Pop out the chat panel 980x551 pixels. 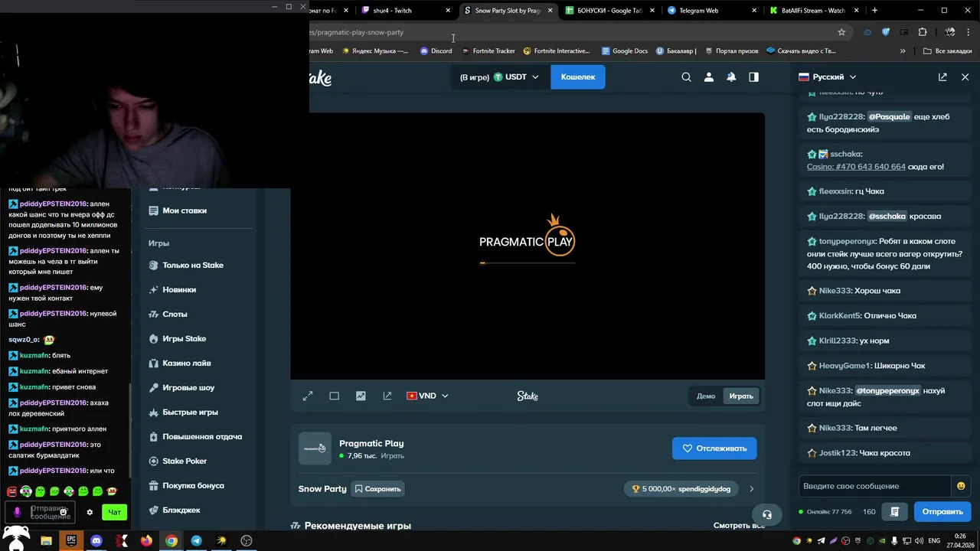click(x=942, y=77)
